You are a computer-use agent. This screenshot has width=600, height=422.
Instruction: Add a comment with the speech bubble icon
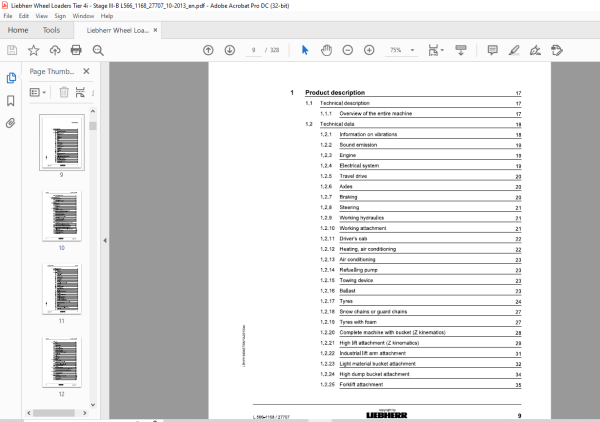[492, 50]
